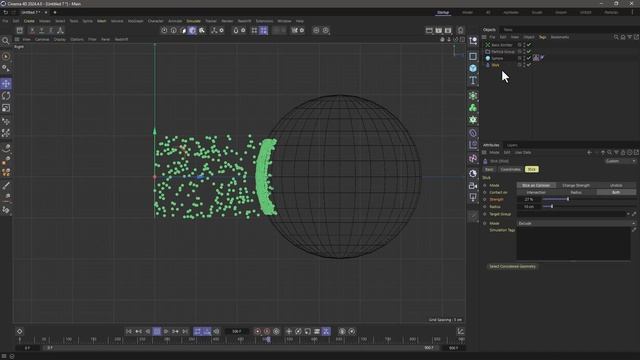Click the Live Selection tool icon
Image resolution: width=640 pixels, height=360 pixels.
(x=6, y=56)
